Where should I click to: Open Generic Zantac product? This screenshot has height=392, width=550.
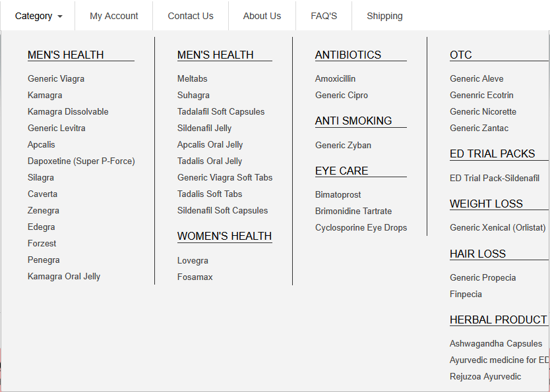click(x=479, y=128)
